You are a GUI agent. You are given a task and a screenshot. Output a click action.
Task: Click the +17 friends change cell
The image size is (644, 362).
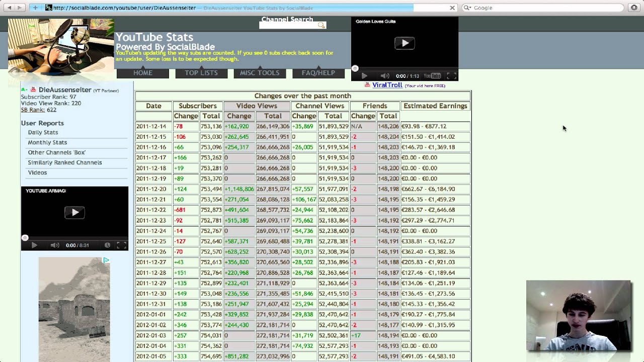click(363, 335)
